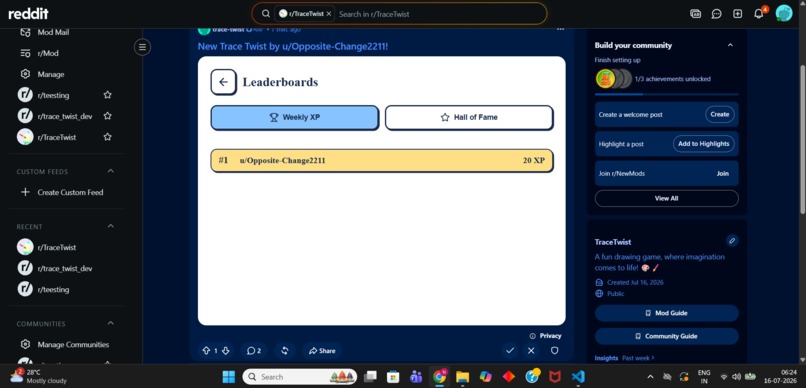Open the Mod Guide
806x388 pixels.
(667, 313)
